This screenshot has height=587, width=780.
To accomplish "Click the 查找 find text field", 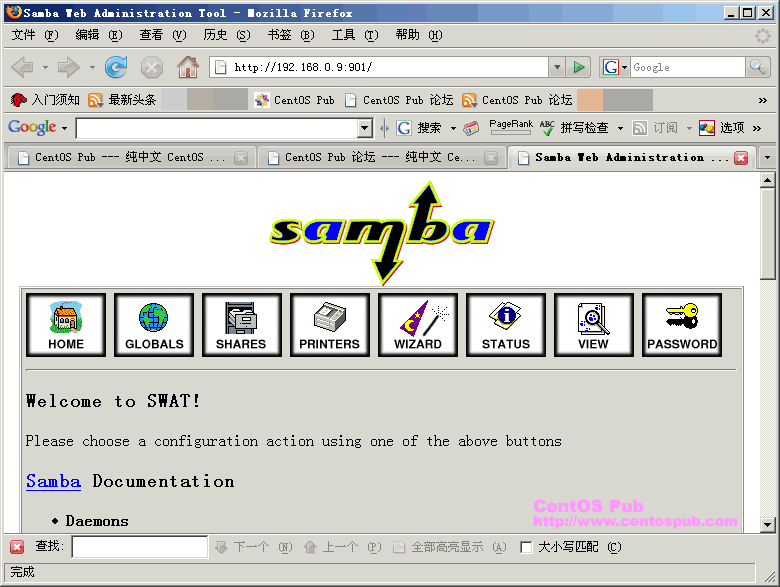I will coord(140,547).
